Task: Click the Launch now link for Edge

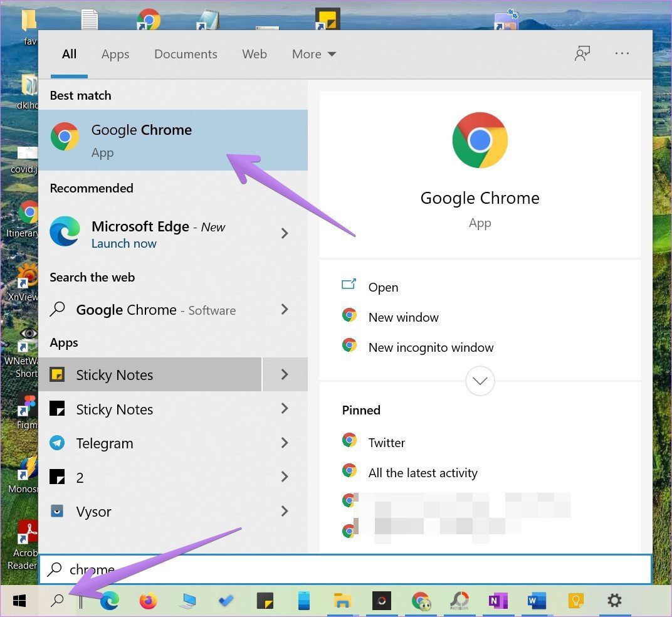Action: (124, 243)
